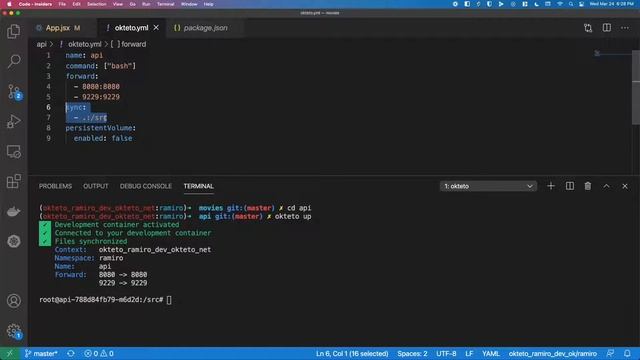Select the TERMINAL panel tab
Screen dimensions: 640x360
[198, 186]
